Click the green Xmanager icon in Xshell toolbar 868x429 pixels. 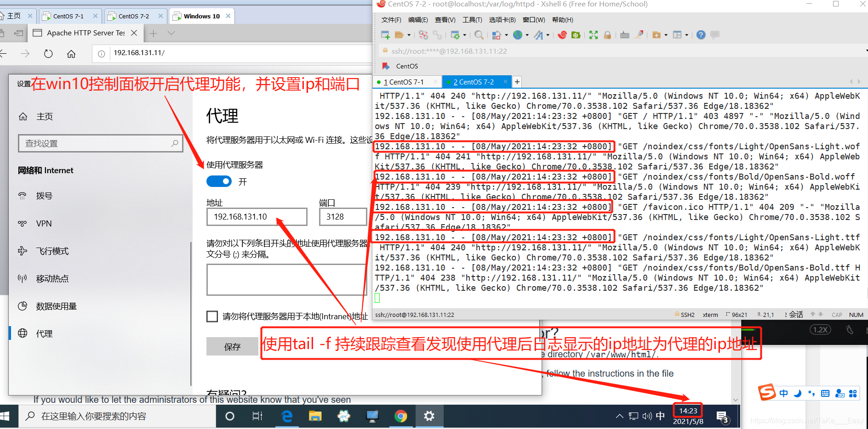click(576, 35)
